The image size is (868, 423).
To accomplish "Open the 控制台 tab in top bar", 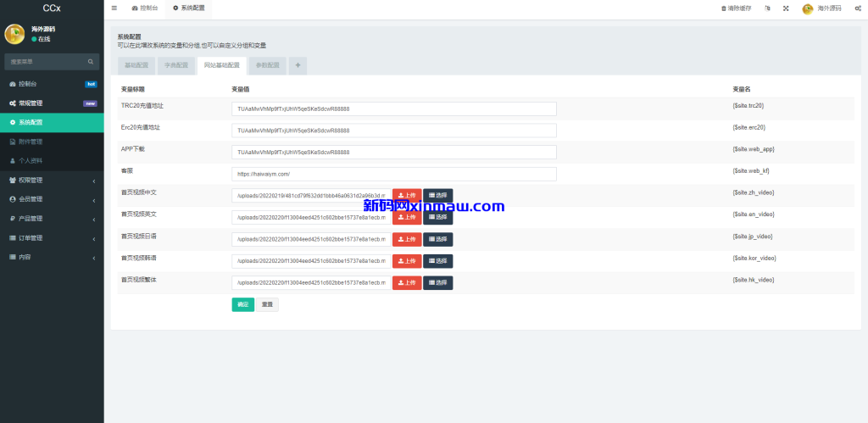I will [x=144, y=8].
